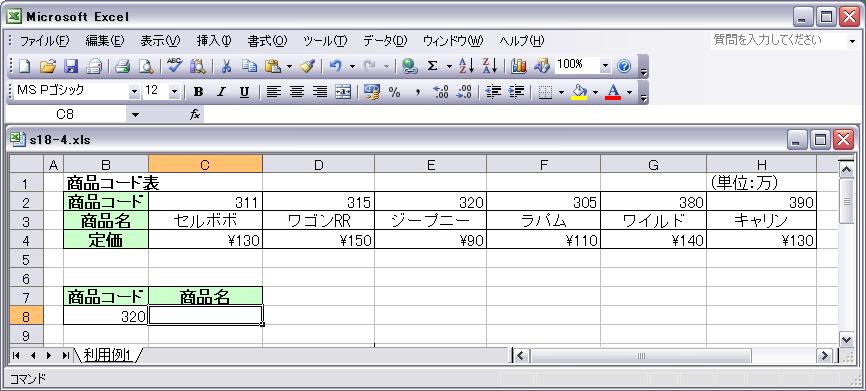Create a new blank workbook

point(24,67)
